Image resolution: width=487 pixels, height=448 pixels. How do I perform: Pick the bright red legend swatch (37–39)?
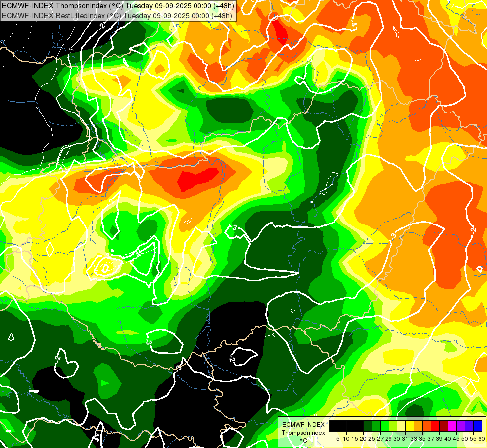coord(435,426)
